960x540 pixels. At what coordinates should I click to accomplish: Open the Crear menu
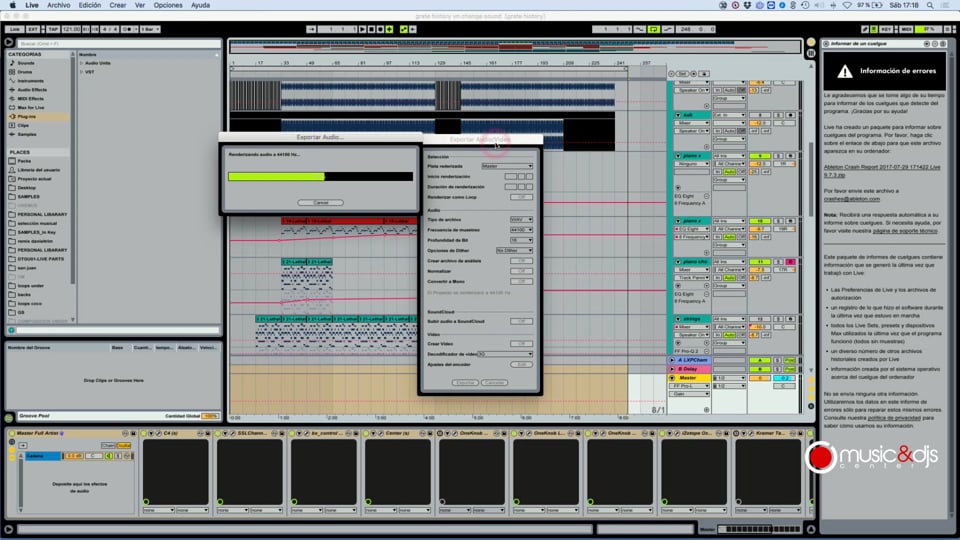(118, 5)
